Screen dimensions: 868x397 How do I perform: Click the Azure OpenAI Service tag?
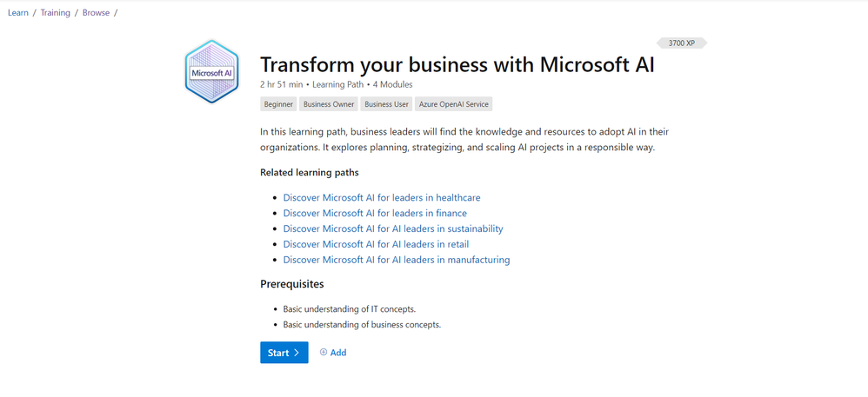[454, 104]
